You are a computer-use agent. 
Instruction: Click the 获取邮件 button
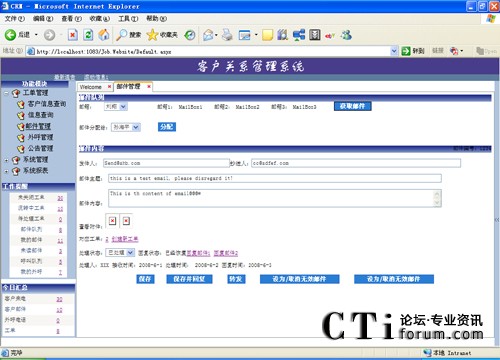tap(352, 106)
